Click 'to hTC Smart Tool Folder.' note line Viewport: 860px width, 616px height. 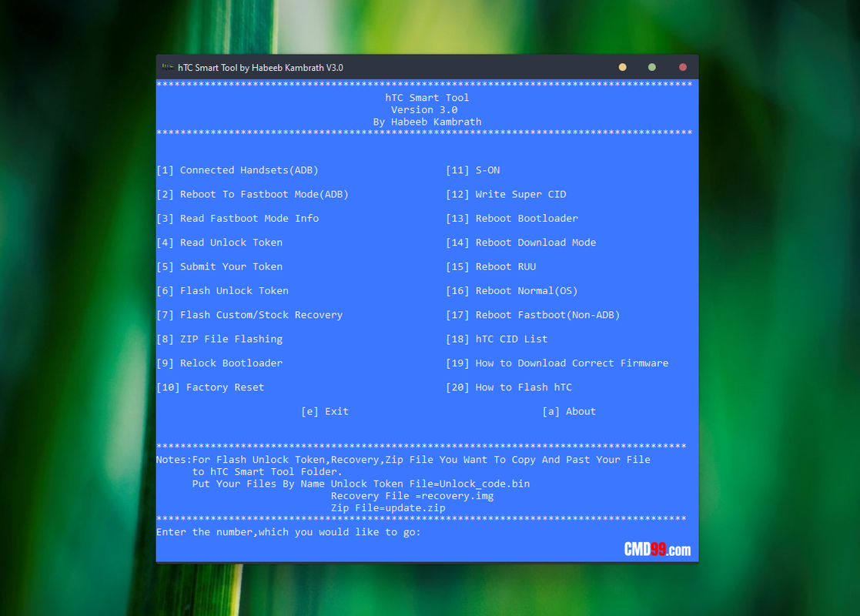(267, 472)
